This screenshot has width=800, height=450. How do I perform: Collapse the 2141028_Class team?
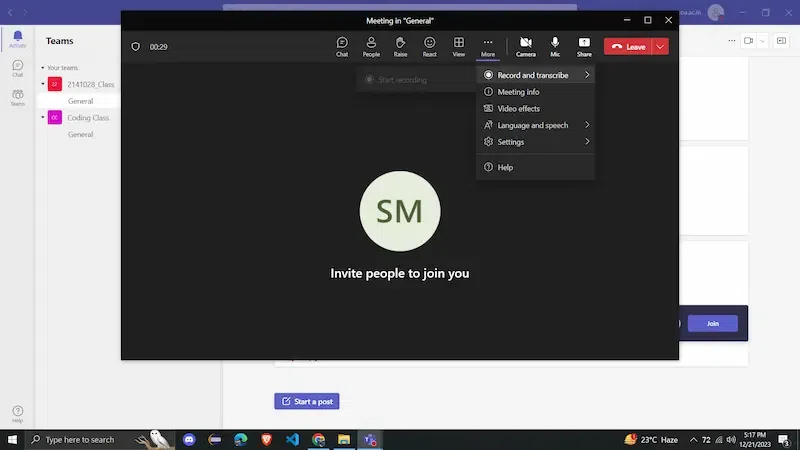coord(42,84)
